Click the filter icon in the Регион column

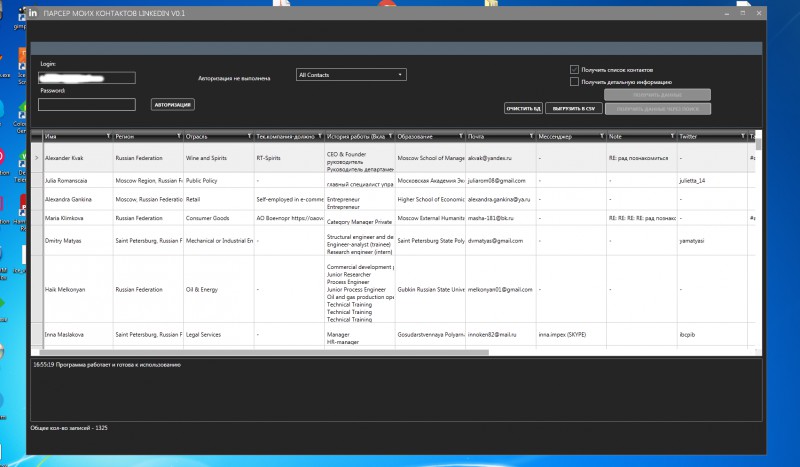point(179,136)
